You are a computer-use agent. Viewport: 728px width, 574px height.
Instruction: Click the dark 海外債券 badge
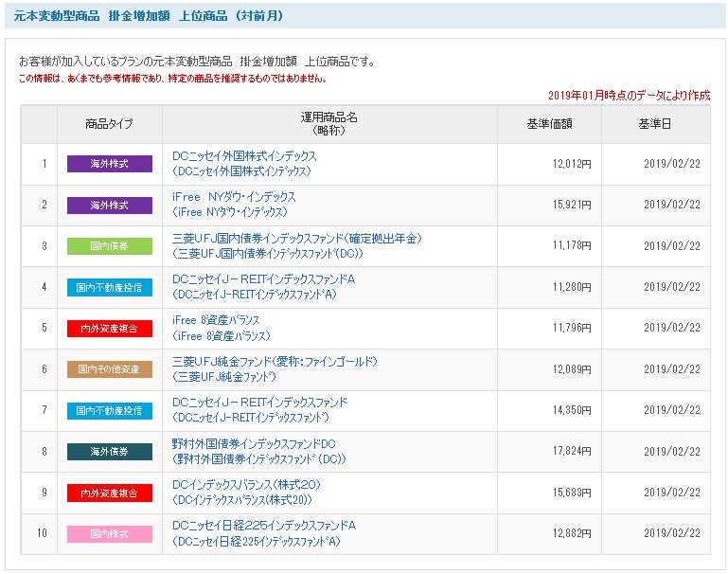pyautogui.click(x=110, y=452)
